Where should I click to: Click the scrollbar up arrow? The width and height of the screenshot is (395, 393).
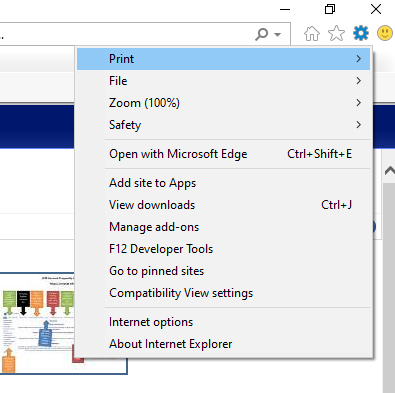pos(389,171)
